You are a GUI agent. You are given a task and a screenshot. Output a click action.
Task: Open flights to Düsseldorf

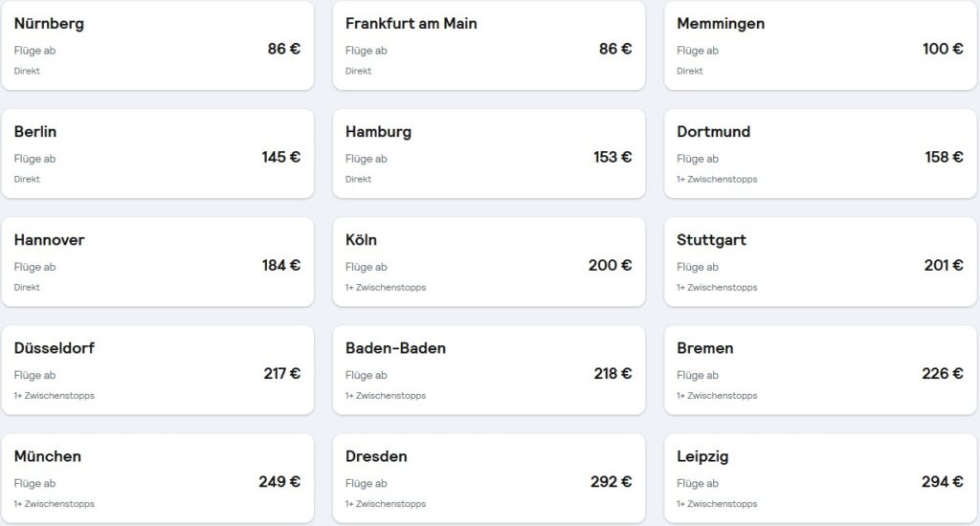pyautogui.click(x=157, y=370)
